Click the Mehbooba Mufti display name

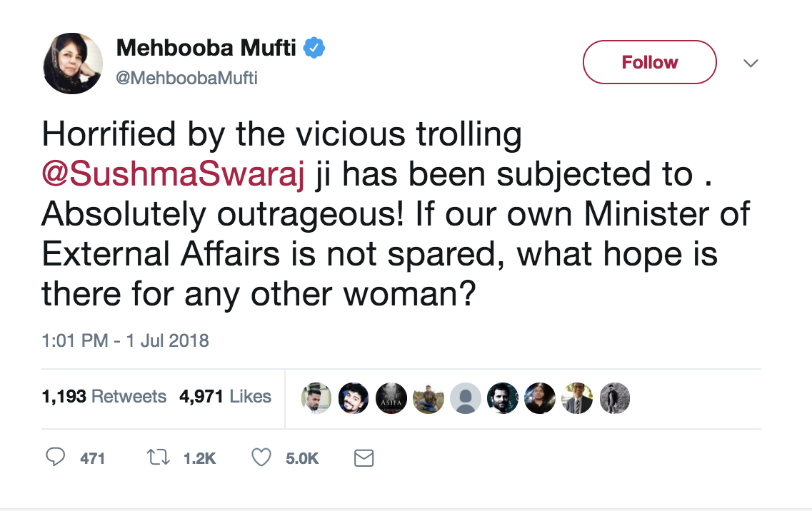click(x=207, y=48)
